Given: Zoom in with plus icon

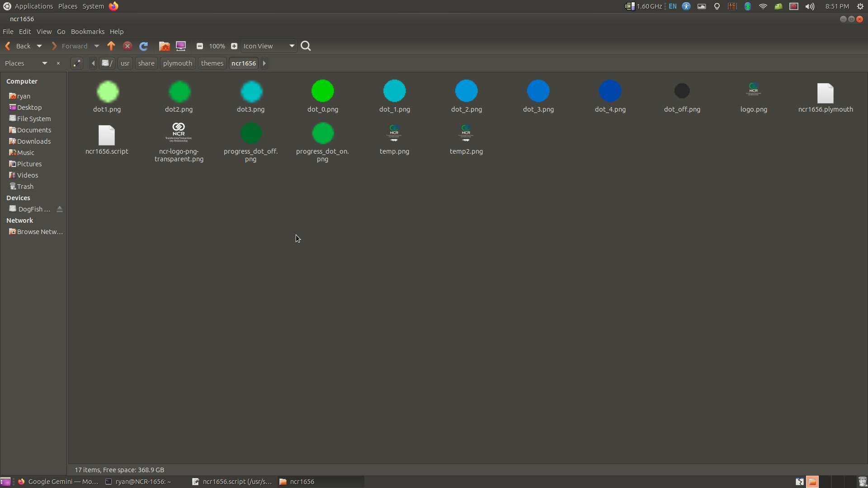Looking at the screenshot, I should point(234,46).
